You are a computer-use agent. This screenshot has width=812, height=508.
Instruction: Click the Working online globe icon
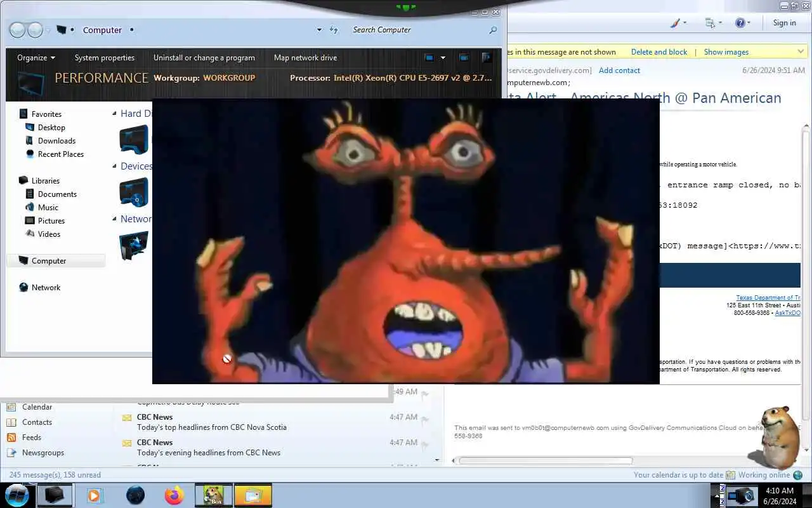tap(797, 475)
